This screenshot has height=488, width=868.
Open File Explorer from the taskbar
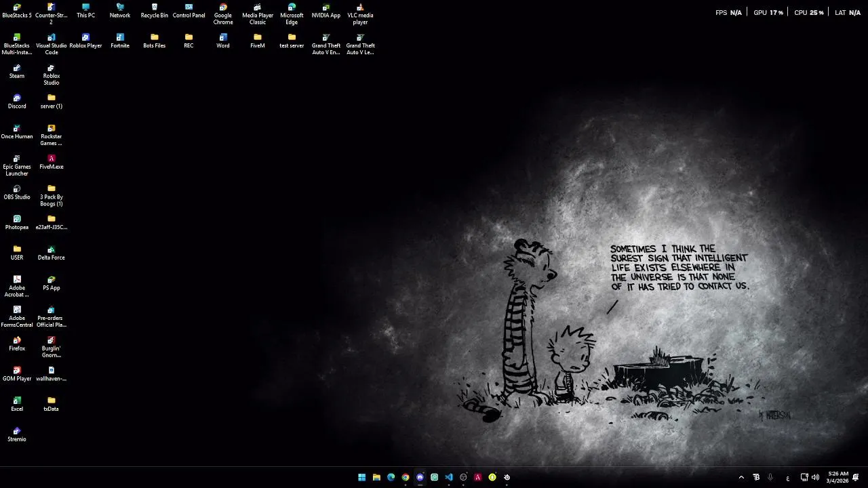pos(376,477)
